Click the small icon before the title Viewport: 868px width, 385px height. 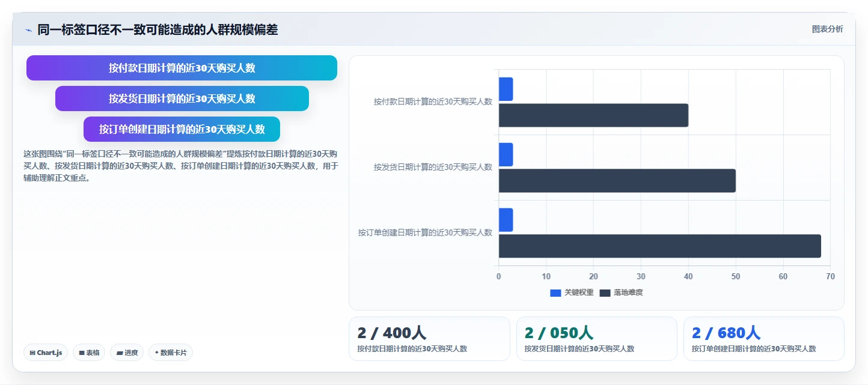(x=28, y=30)
